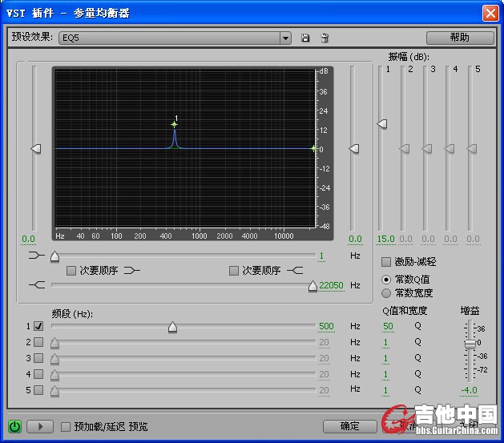Screen dimensions: 504x443
Task: Click the right-edge green graph control point
Action: [313, 148]
